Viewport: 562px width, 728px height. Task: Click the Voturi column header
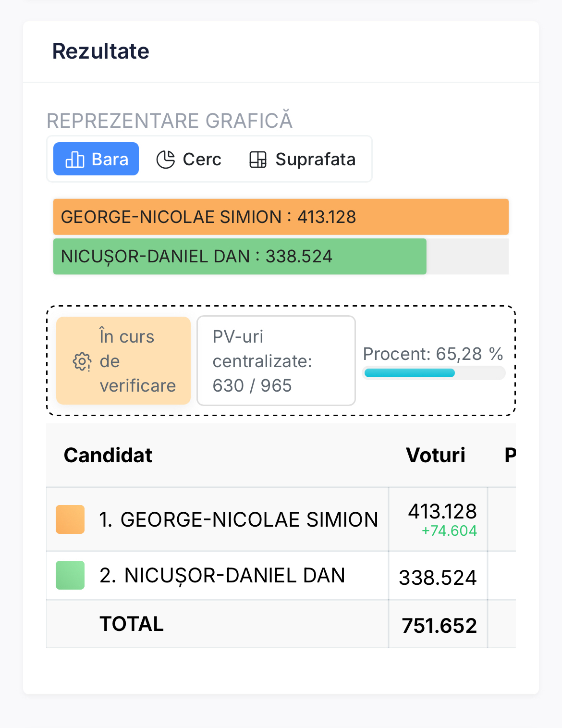click(x=436, y=455)
